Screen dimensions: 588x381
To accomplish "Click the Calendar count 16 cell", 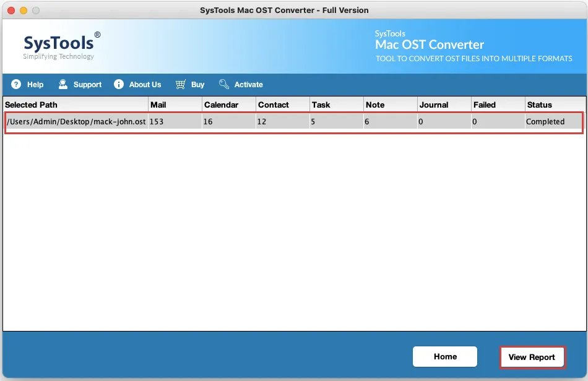I will tap(229, 122).
